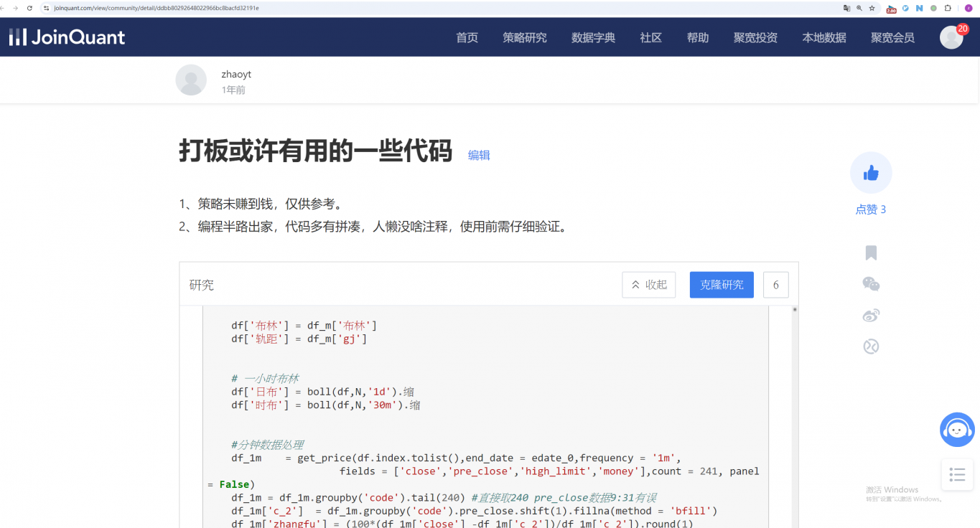Open the 本地数据 menu item
The image size is (980, 528).
coord(824,38)
